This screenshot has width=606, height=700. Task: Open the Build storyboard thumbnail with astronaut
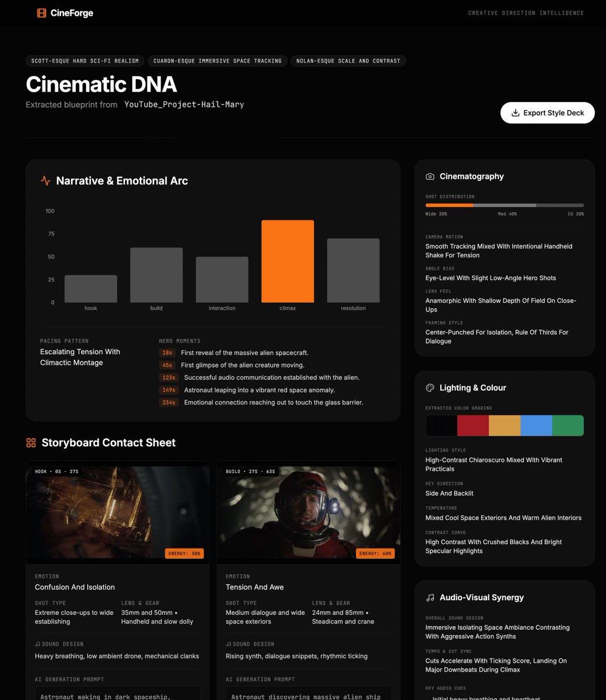(309, 512)
